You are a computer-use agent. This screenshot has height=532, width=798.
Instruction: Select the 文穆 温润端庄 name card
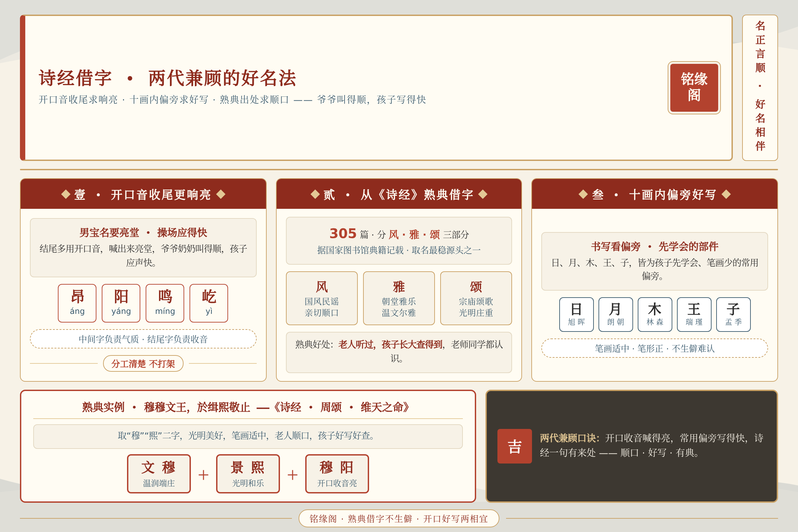click(x=159, y=473)
